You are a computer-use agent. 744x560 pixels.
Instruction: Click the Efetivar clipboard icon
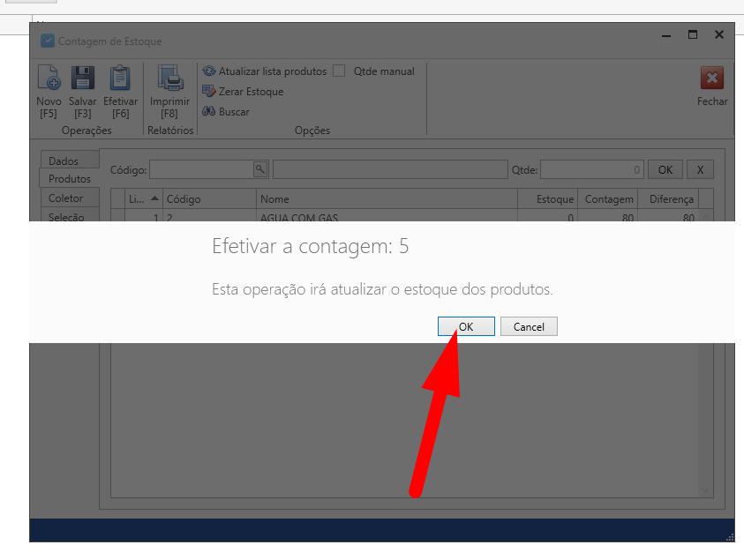tap(120, 79)
